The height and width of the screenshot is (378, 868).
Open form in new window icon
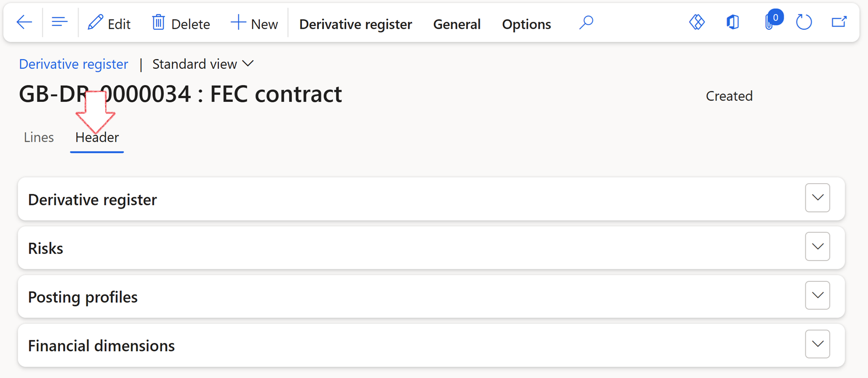pos(839,22)
